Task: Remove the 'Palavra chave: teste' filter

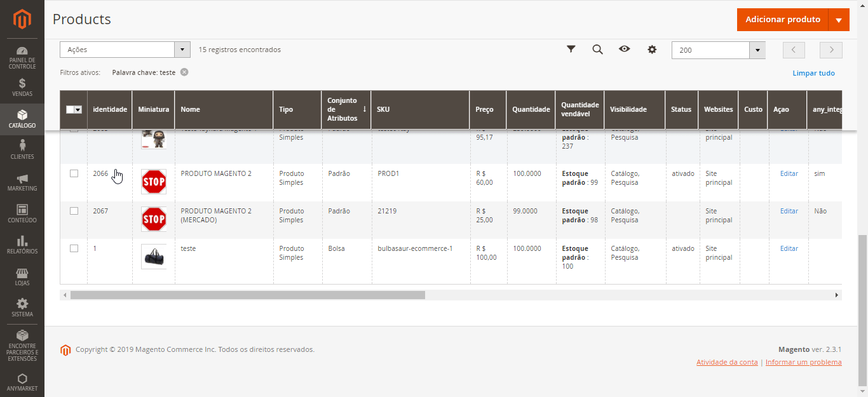Action: [x=184, y=72]
